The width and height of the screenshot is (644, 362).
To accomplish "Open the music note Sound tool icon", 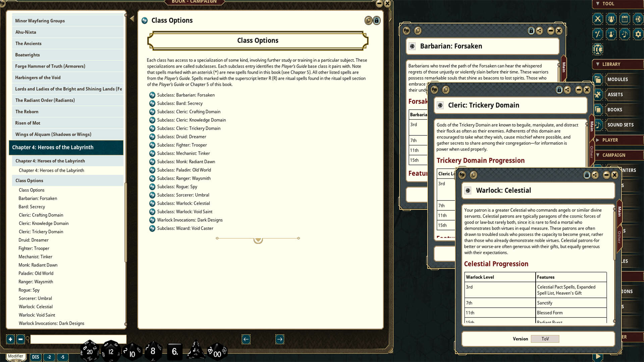I will 624,34.
